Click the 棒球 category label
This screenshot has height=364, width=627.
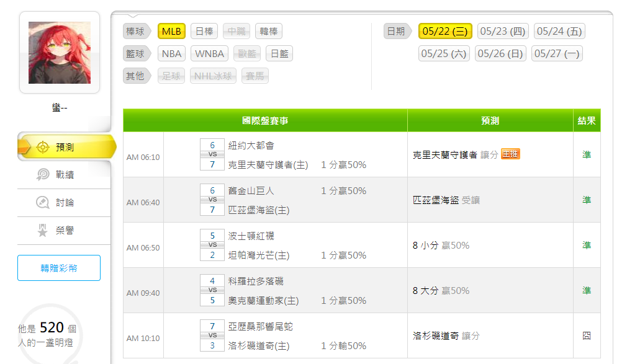(x=136, y=31)
